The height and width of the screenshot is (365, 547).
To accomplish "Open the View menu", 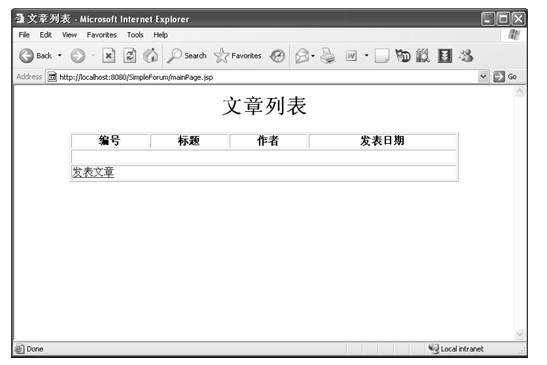I will point(69,35).
